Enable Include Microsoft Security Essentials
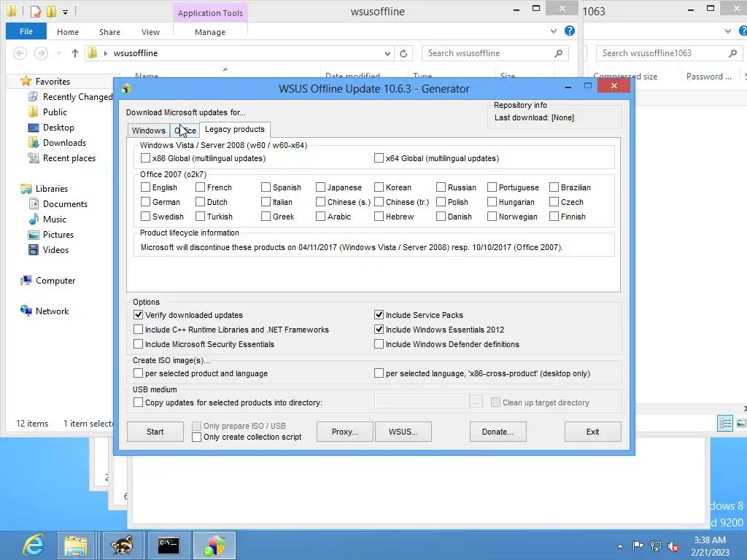747x560 pixels. click(138, 344)
